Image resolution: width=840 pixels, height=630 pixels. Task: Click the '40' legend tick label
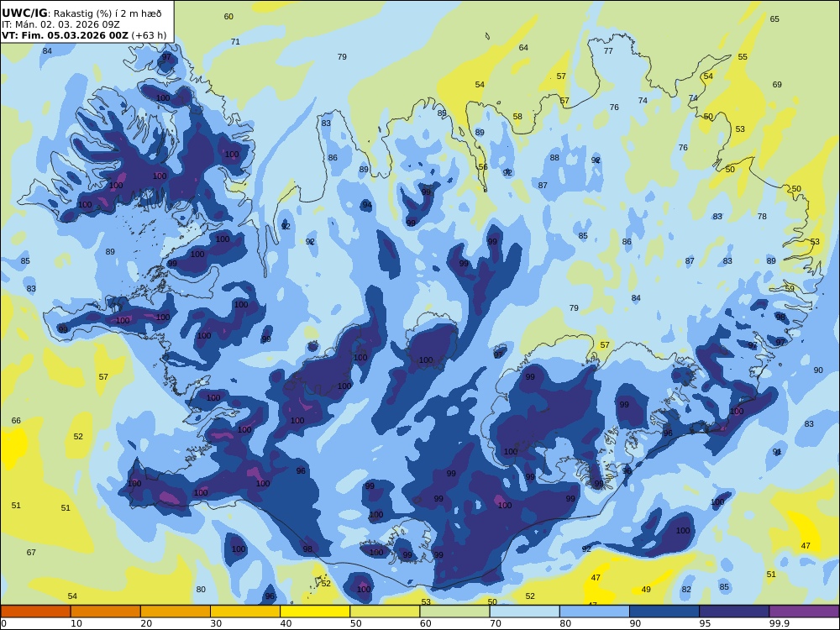point(286,623)
